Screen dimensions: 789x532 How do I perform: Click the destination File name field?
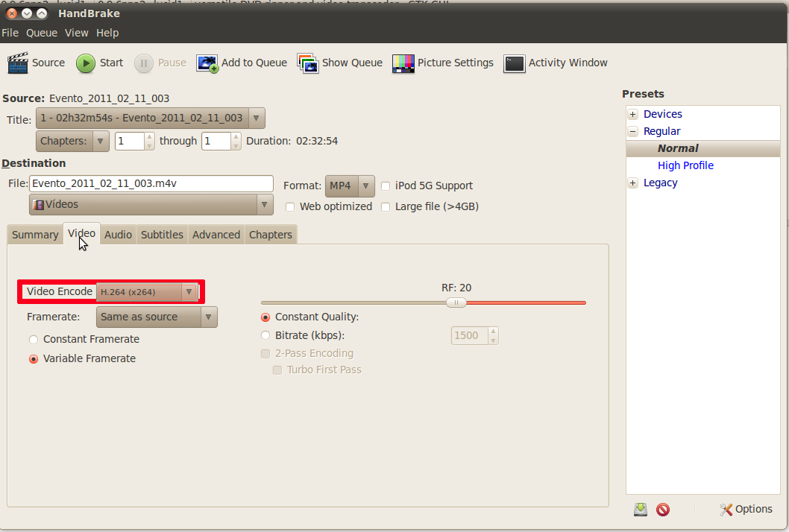pos(151,183)
